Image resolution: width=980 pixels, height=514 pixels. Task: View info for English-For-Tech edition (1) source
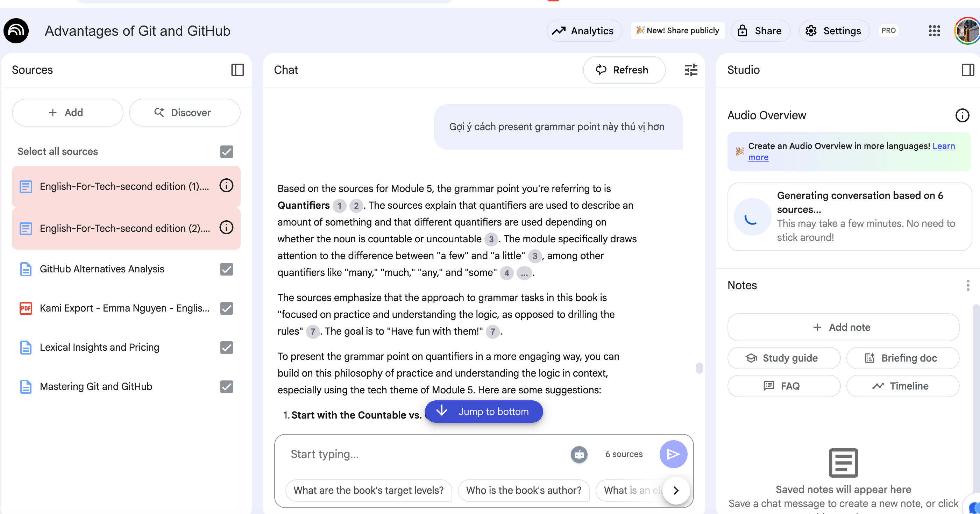click(x=226, y=186)
